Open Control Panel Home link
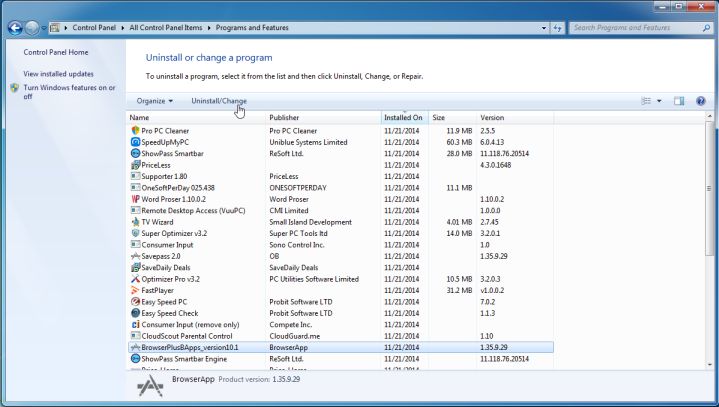The height and width of the screenshot is (407, 719). 56,52
